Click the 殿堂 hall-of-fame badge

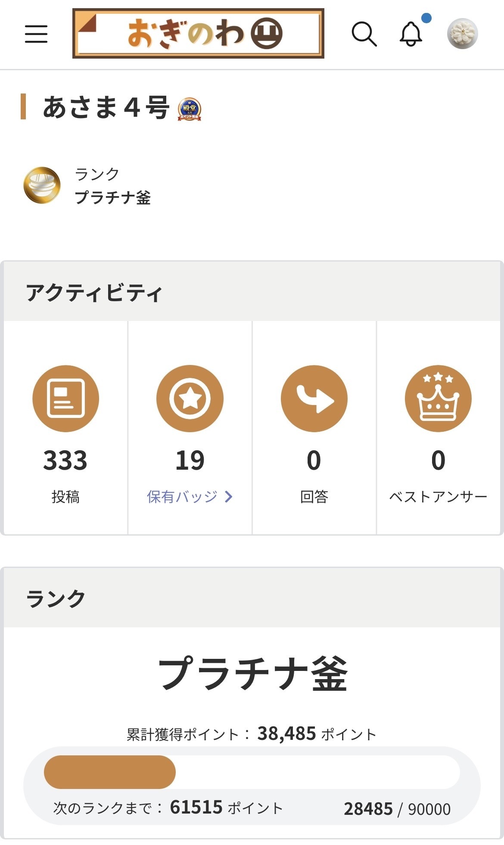click(190, 109)
